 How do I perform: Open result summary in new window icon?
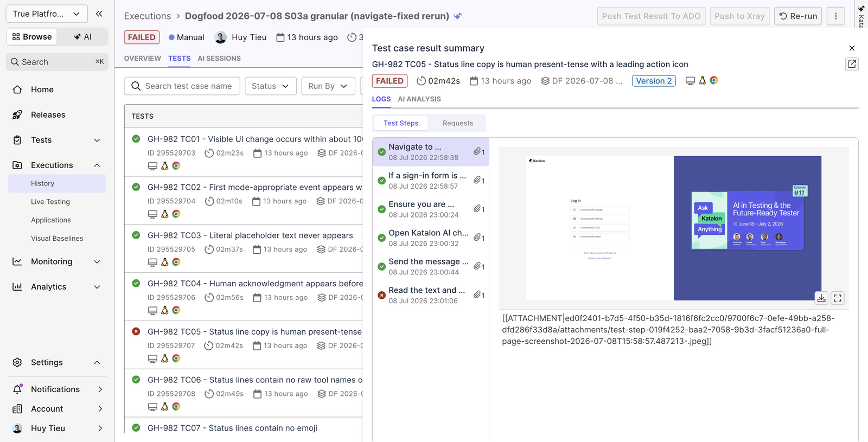(852, 64)
